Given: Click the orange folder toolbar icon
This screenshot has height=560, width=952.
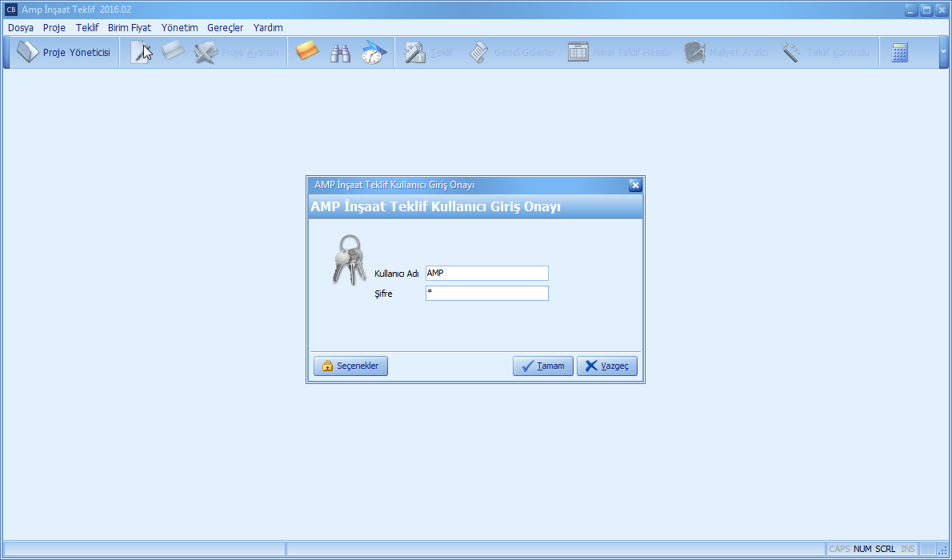Looking at the screenshot, I should pyautogui.click(x=308, y=53).
